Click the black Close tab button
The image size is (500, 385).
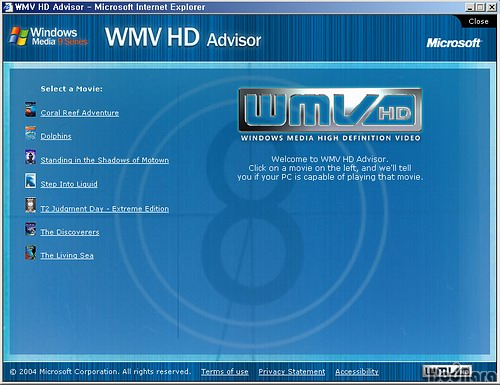coord(478,21)
